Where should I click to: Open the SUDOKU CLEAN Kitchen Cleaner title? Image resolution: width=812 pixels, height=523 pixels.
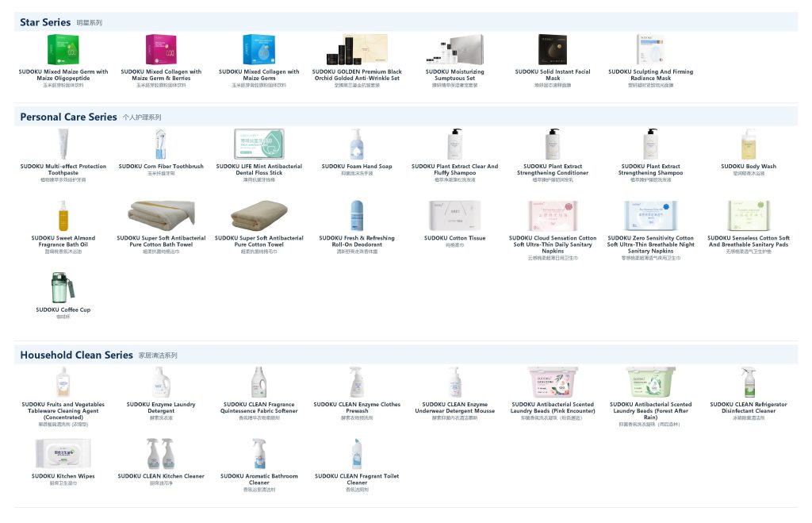coord(161,476)
